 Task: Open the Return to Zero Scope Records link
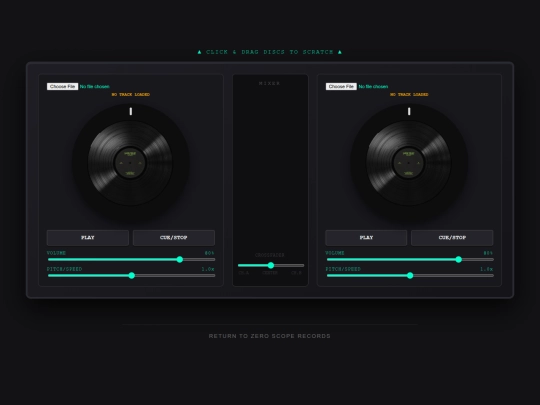click(270, 336)
